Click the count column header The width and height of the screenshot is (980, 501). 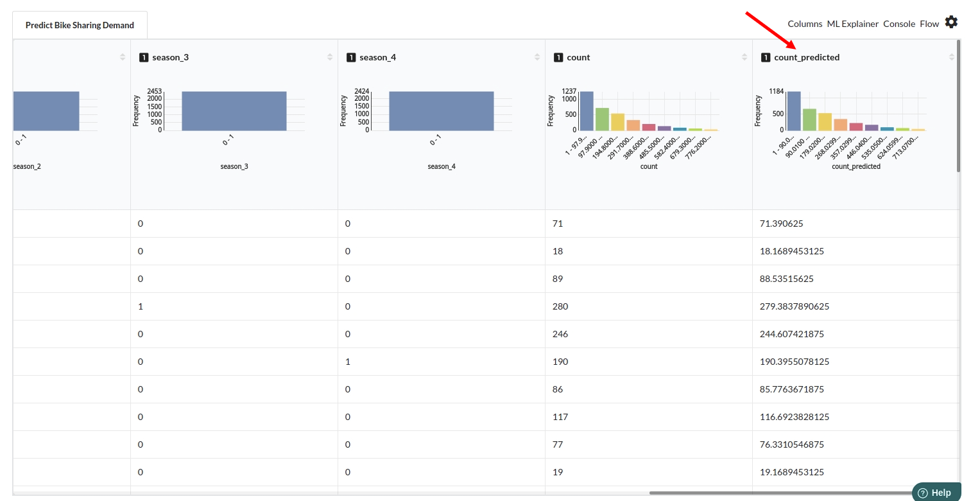[578, 57]
